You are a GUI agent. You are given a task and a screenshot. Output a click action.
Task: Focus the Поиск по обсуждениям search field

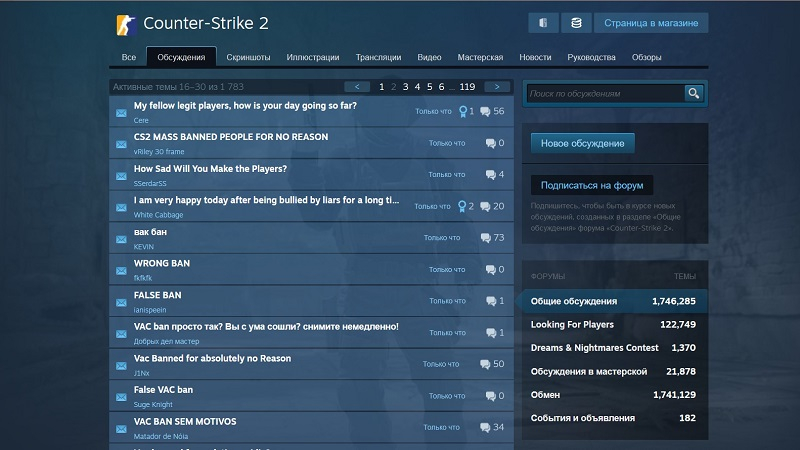click(604, 93)
